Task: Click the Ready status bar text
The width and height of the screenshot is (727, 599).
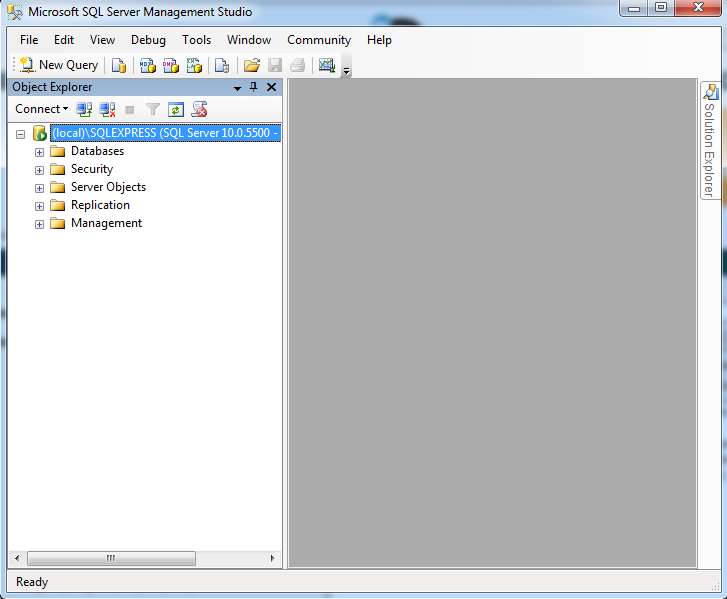Action: click(x=32, y=582)
